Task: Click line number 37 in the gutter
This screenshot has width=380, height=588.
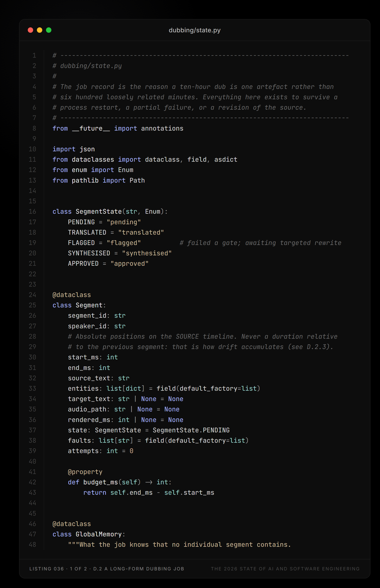Action: pos(32,430)
